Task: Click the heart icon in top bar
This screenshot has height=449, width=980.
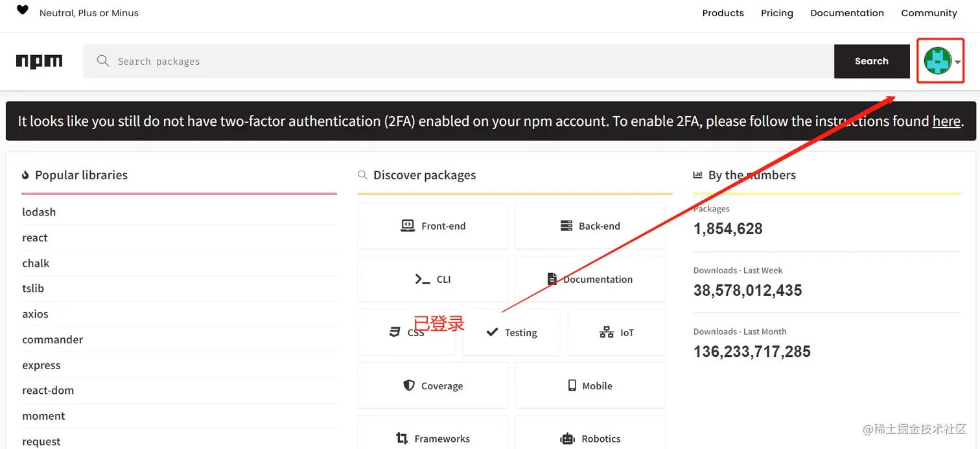Action: pyautogui.click(x=23, y=10)
